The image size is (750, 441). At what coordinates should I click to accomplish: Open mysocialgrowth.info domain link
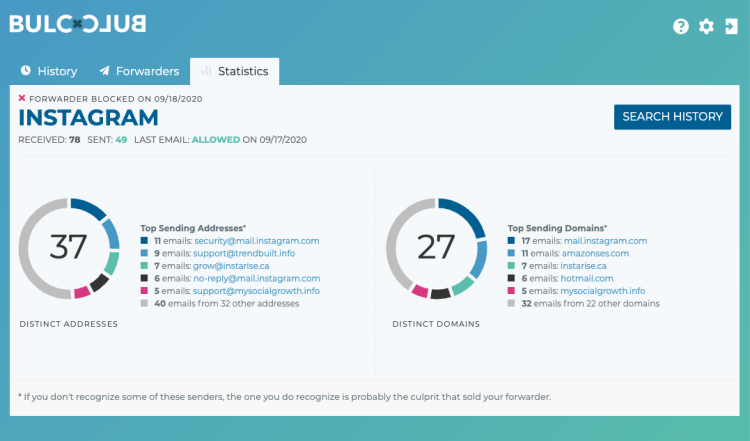click(602, 290)
